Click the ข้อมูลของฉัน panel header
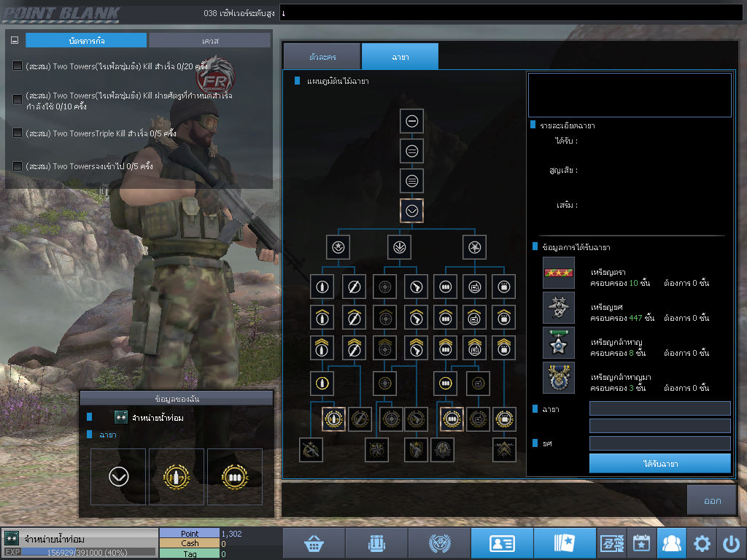 coord(177,399)
